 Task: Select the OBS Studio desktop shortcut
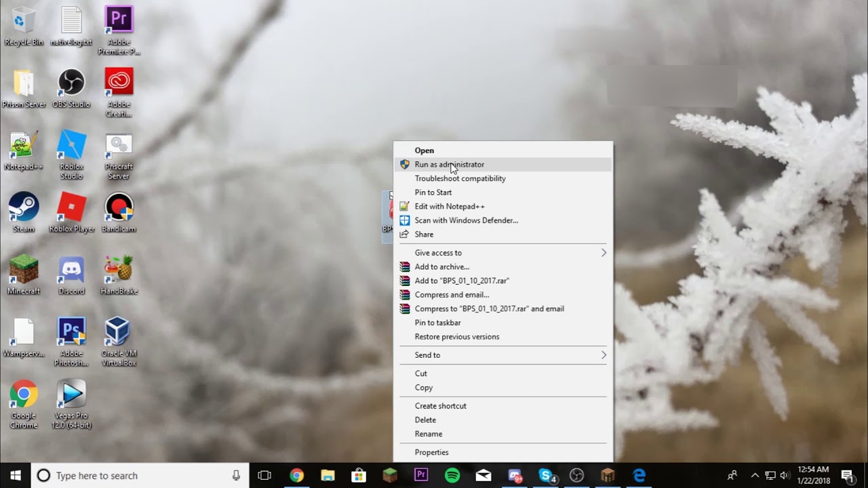[x=71, y=89]
